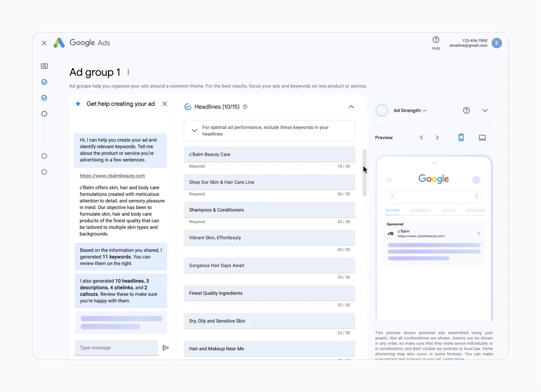Go to previous ad preview
Viewport: 541px width, 392px height.
(421, 137)
